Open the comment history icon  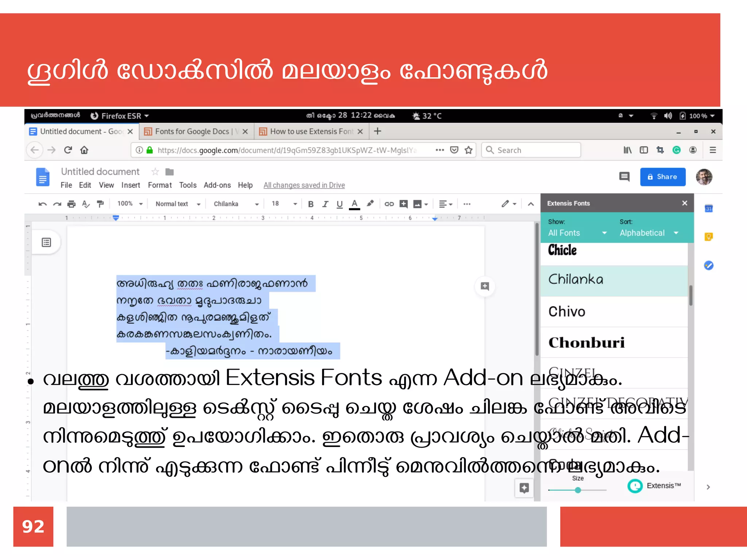(624, 177)
